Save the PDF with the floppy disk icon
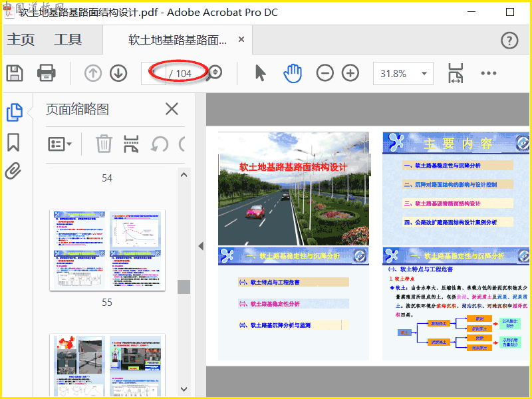Viewport: 532px width, 399px height. tap(15, 73)
